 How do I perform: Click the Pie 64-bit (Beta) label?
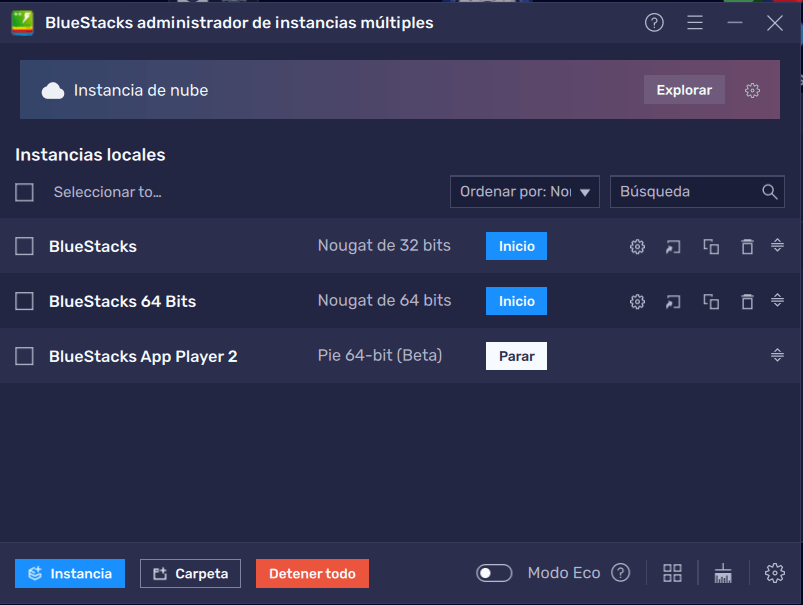click(x=379, y=355)
